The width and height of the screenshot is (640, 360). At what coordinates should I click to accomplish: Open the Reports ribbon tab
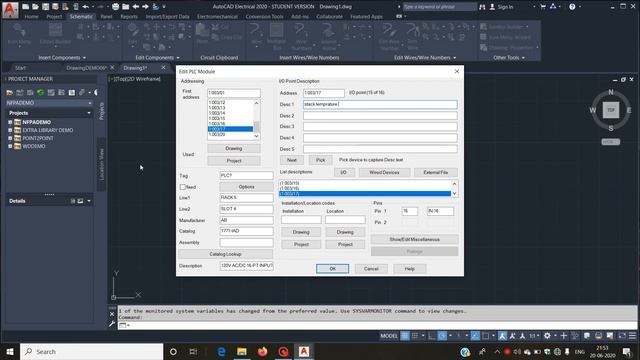tap(129, 17)
